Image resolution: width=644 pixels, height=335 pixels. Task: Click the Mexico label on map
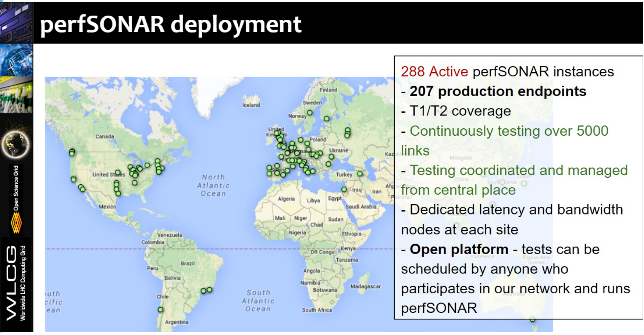click(x=107, y=207)
